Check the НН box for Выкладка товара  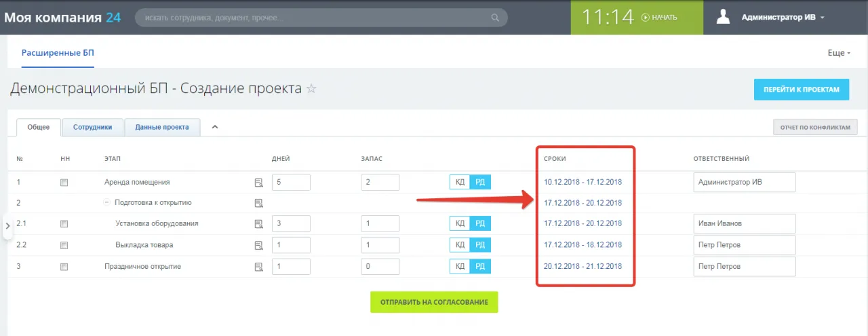(x=64, y=245)
